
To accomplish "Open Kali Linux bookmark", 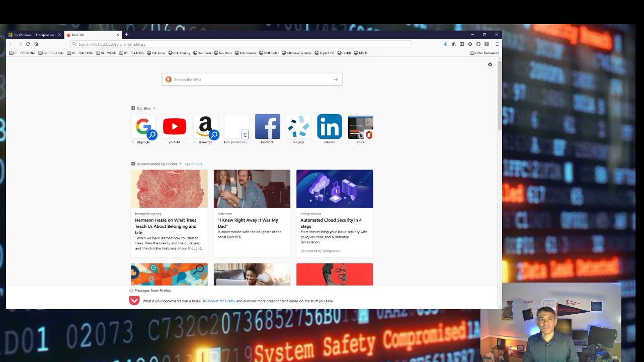I will click(156, 53).
